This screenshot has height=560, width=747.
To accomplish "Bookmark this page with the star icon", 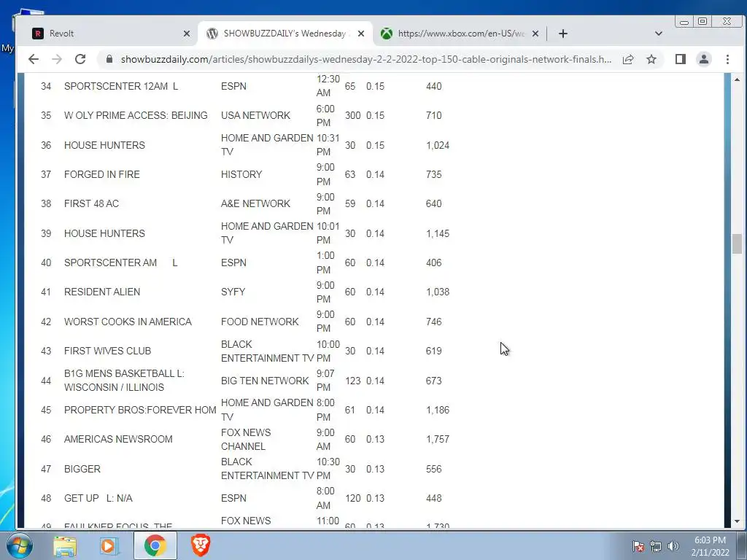I will click(x=651, y=59).
